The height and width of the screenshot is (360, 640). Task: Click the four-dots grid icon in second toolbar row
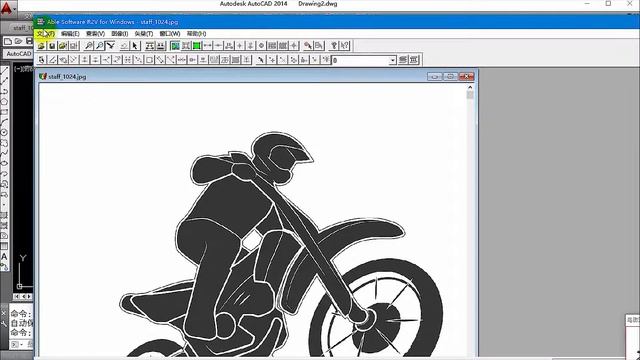click(x=127, y=60)
